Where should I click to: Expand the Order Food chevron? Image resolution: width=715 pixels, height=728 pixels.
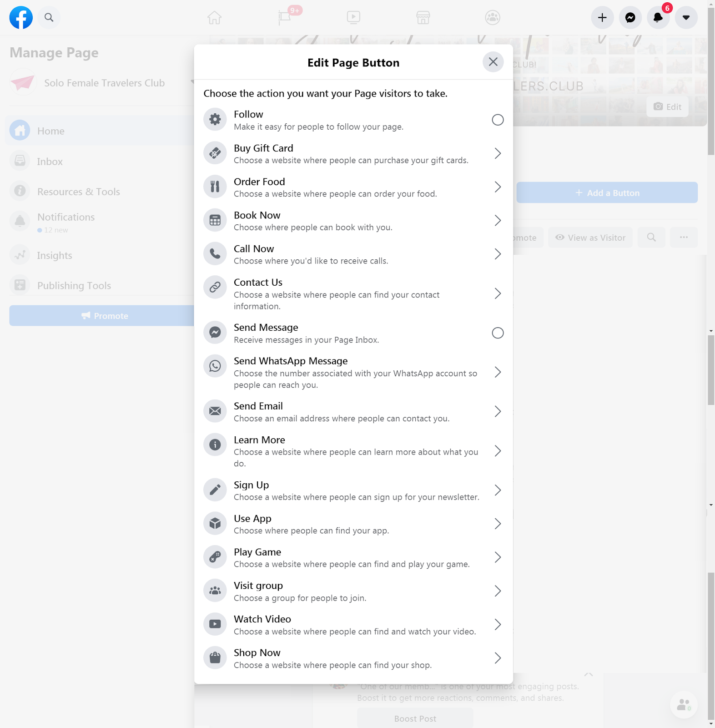498,187
